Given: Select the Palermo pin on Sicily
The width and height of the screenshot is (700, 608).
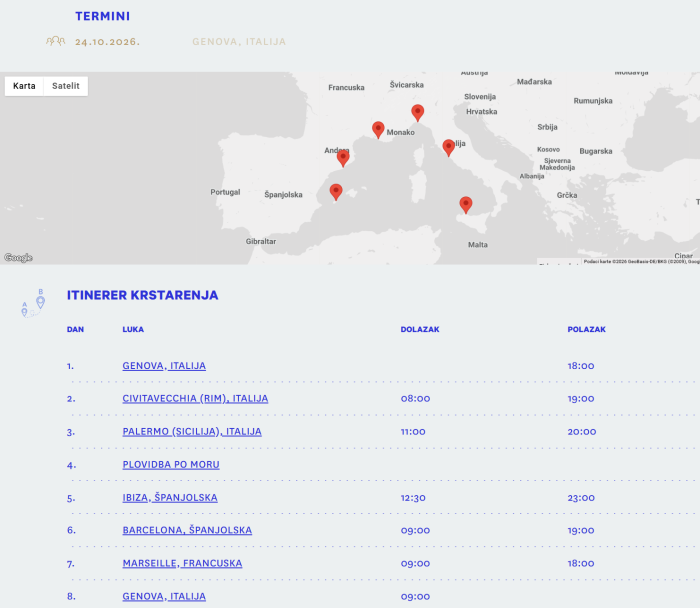Looking at the screenshot, I should pos(465,204).
